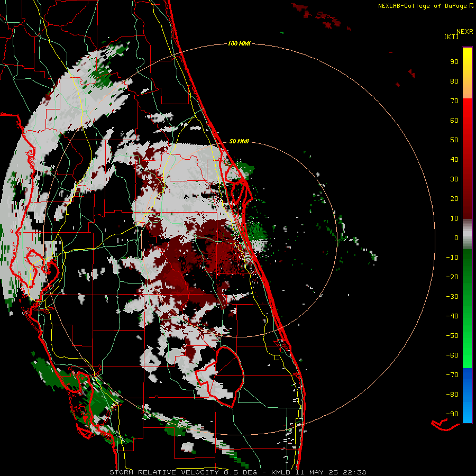Click the gray zero band of color bar
The height and width of the screenshot is (476, 476).
pos(467,234)
